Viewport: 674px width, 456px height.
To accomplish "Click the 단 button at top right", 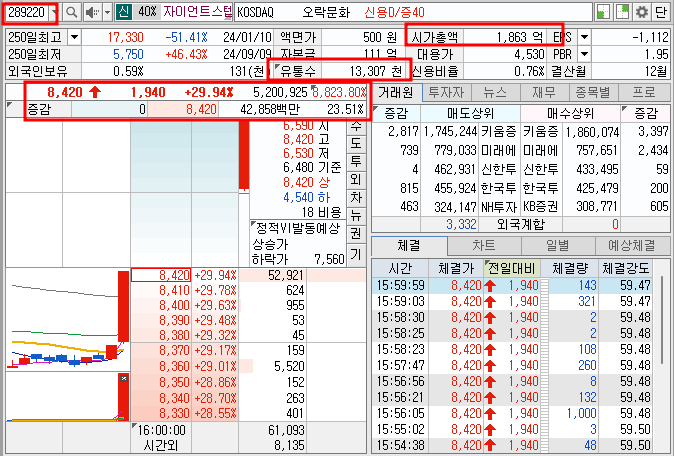I will [661, 12].
